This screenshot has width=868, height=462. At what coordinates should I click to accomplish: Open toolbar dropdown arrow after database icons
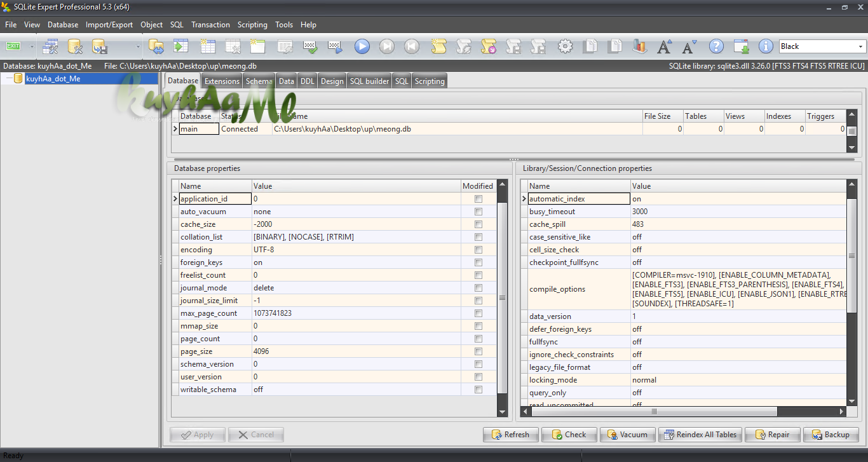click(x=138, y=46)
